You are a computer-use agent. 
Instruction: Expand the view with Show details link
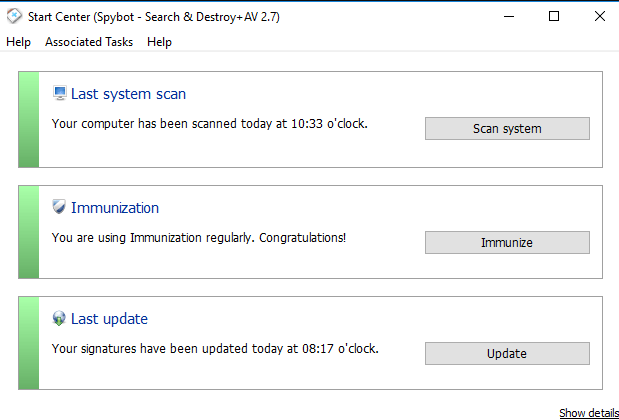pyautogui.click(x=588, y=413)
